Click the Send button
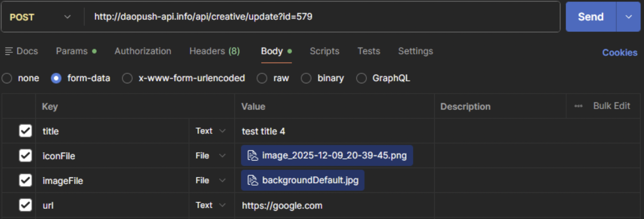Image resolution: width=644 pixels, height=219 pixels. point(590,17)
